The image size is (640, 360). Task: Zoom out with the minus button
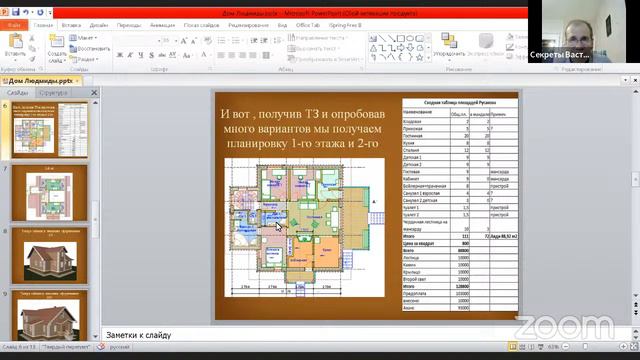coord(566,347)
